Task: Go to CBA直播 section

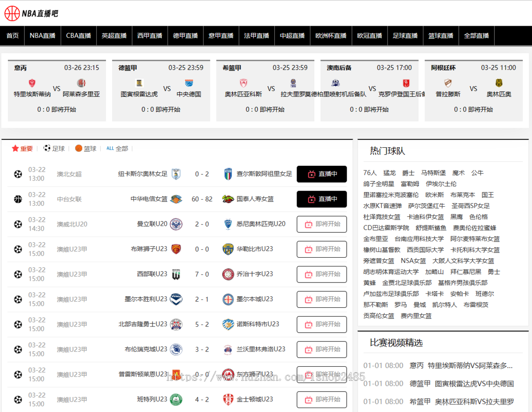Action: tap(78, 35)
